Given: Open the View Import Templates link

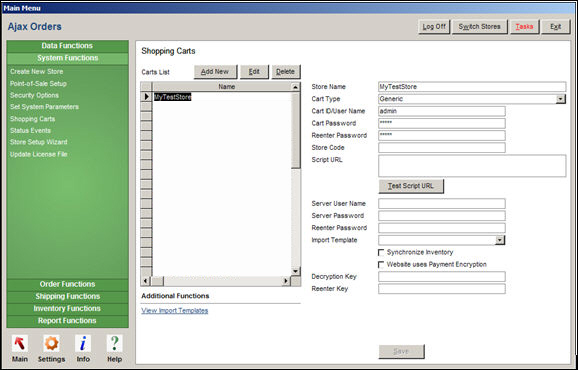Looking at the screenshot, I should [175, 311].
